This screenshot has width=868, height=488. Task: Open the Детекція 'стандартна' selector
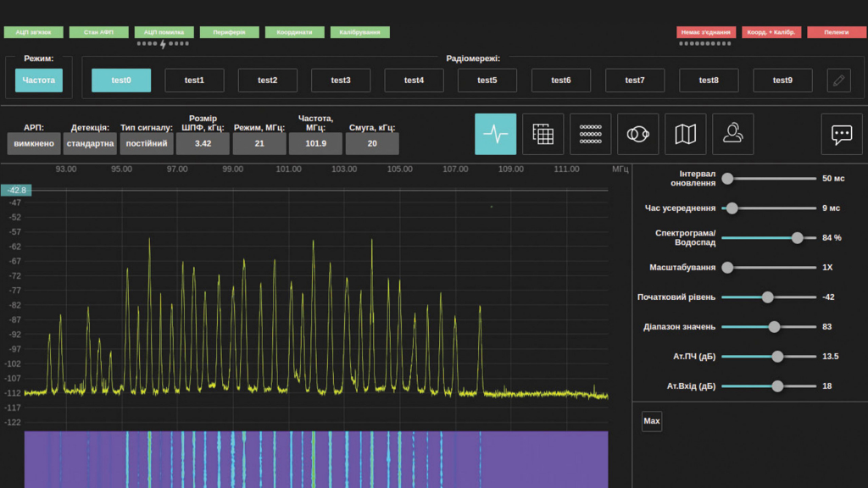coord(90,143)
